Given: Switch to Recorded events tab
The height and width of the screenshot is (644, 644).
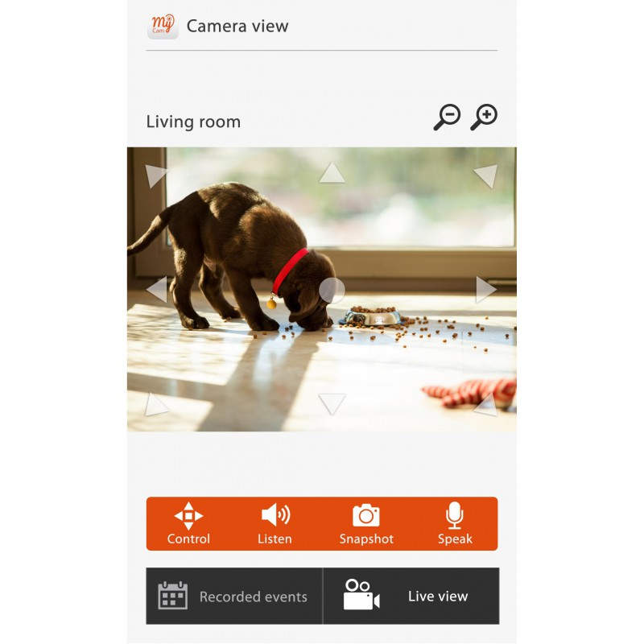Looking at the screenshot, I should 234,596.
